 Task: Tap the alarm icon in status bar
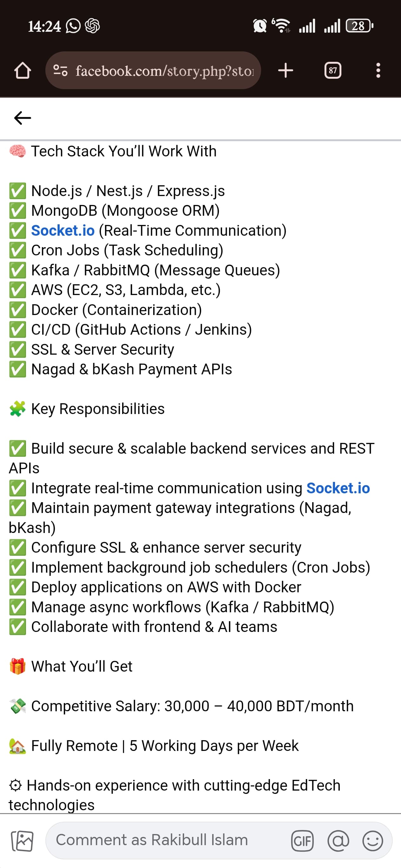(260, 26)
